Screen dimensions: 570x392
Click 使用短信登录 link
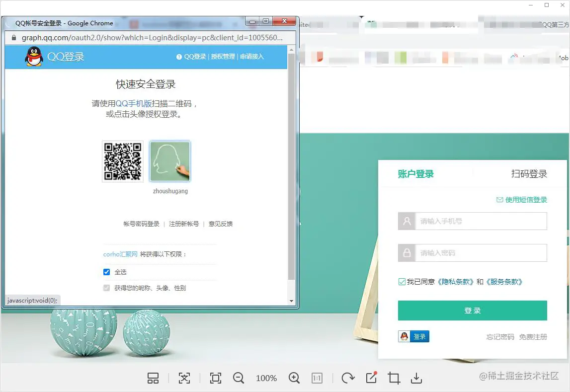point(526,200)
